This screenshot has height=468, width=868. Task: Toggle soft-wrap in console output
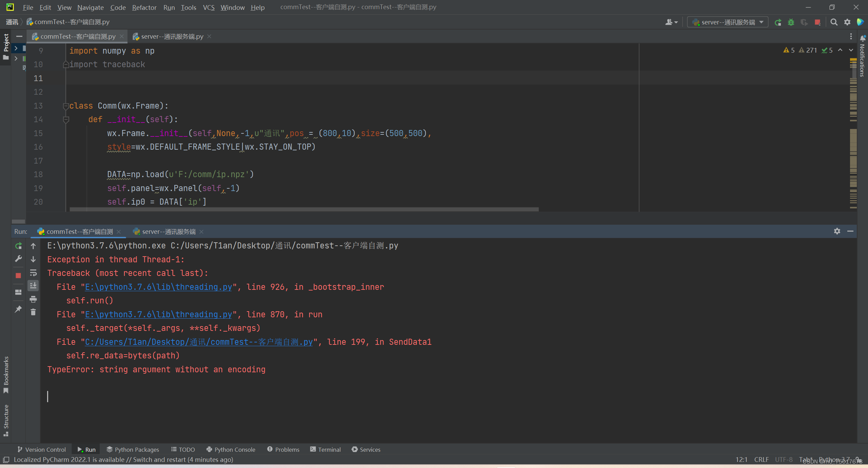coord(33,273)
